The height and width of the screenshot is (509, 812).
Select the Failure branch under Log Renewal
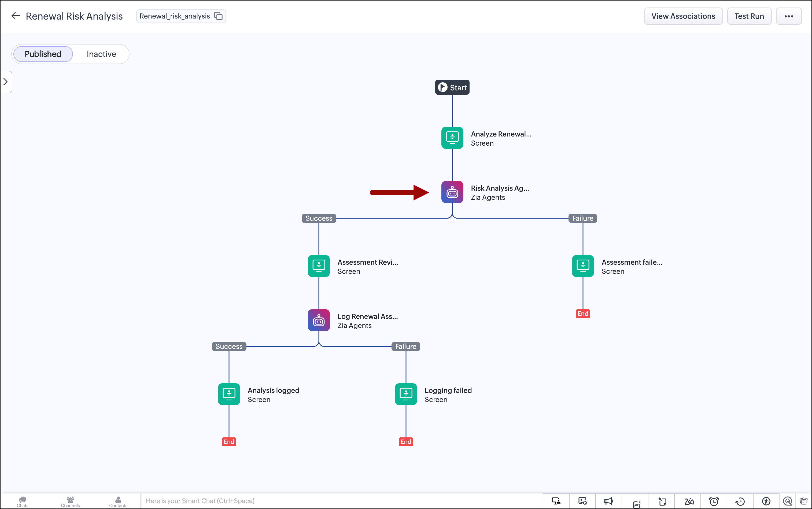[406, 346]
